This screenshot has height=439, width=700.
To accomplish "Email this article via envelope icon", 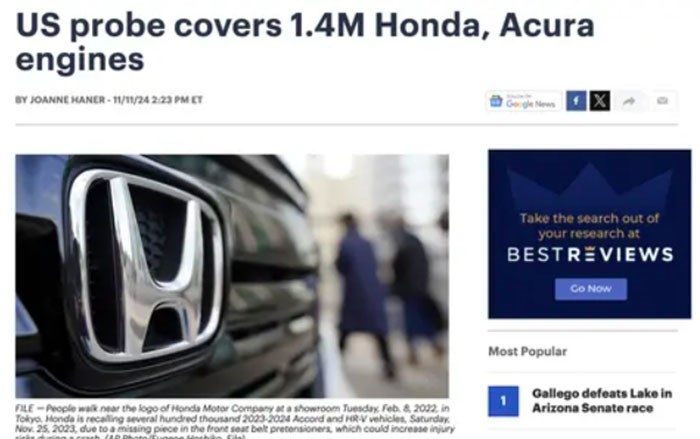I will [x=662, y=101].
